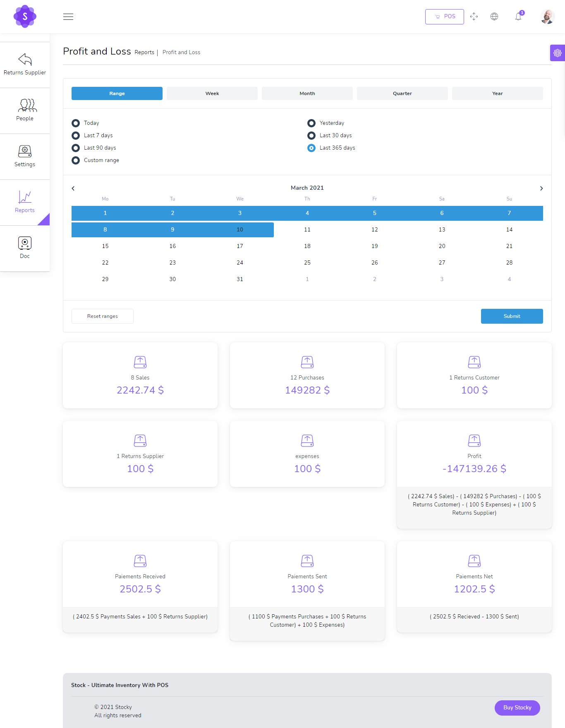
Task: Select the Last 30 days option
Action: (x=311, y=136)
